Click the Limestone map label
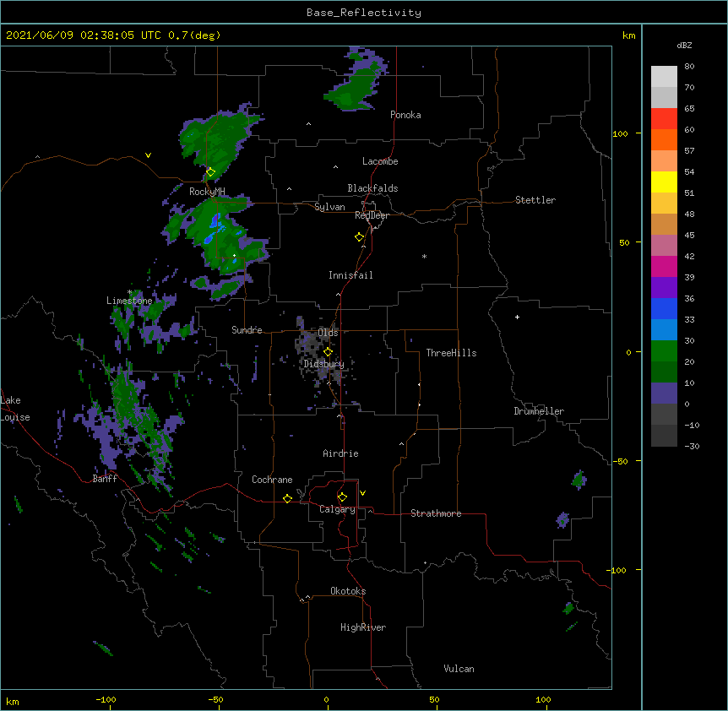 [129, 301]
